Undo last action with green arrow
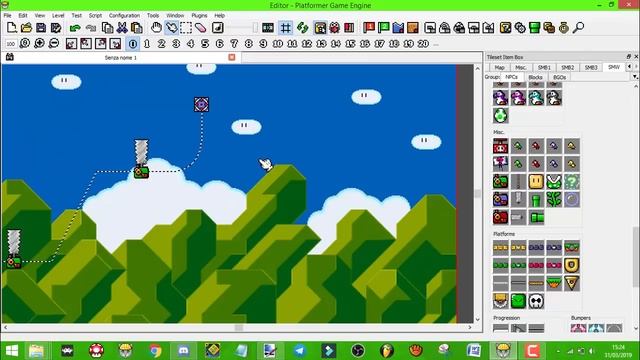Viewport: 640px width, 360px height. pyautogui.click(x=75, y=28)
